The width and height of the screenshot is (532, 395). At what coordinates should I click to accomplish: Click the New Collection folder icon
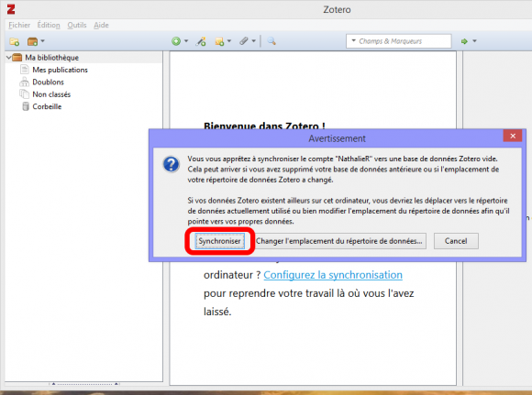(15, 42)
